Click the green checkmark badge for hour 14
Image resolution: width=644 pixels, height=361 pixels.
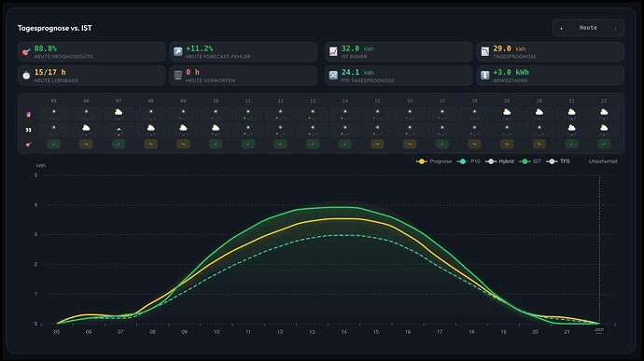pyautogui.click(x=345, y=145)
